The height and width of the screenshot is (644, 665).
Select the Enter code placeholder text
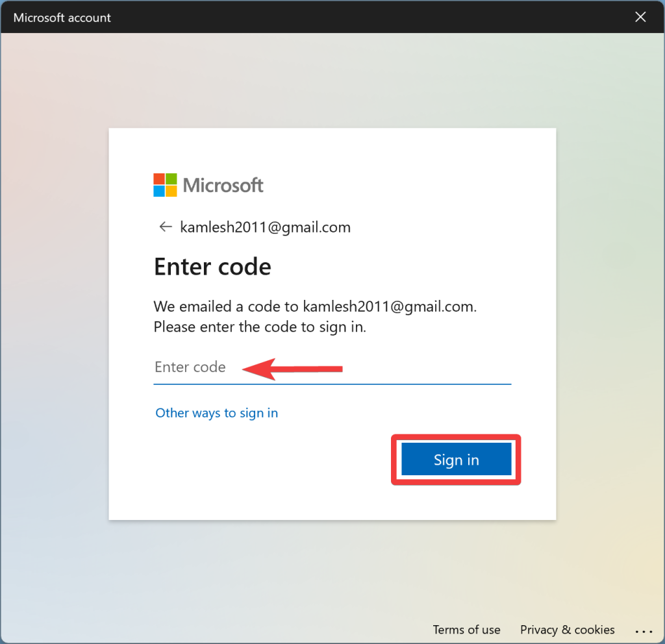(x=190, y=367)
